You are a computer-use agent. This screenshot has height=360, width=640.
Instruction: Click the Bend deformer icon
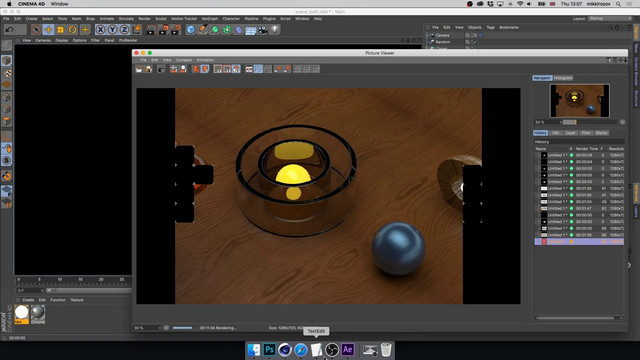click(239, 29)
